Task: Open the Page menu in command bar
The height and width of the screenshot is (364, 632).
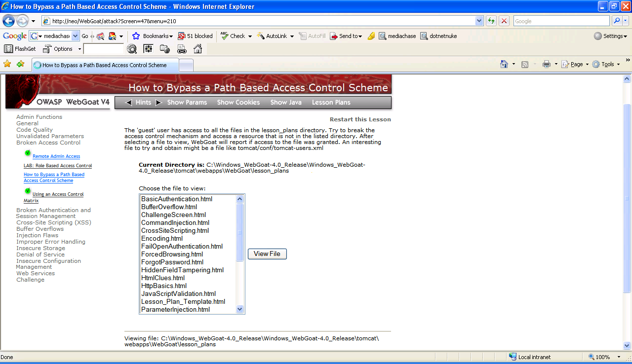Action: [577, 64]
